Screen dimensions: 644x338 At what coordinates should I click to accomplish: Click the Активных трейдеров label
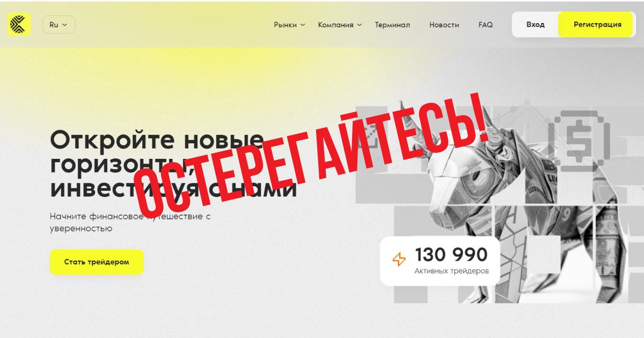(451, 271)
